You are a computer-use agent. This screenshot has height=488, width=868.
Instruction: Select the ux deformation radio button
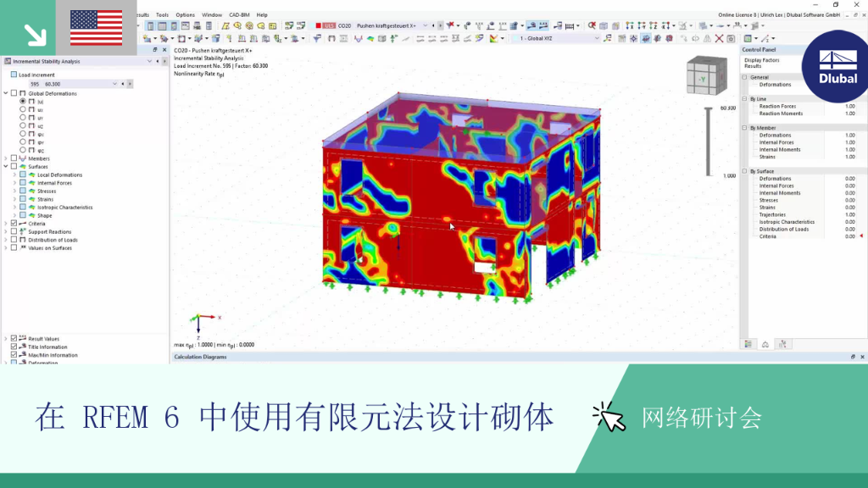coord(23,109)
